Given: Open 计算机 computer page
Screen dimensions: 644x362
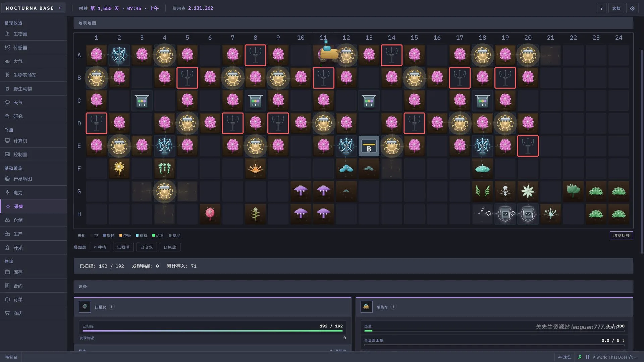Looking at the screenshot, I should coord(34,141).
